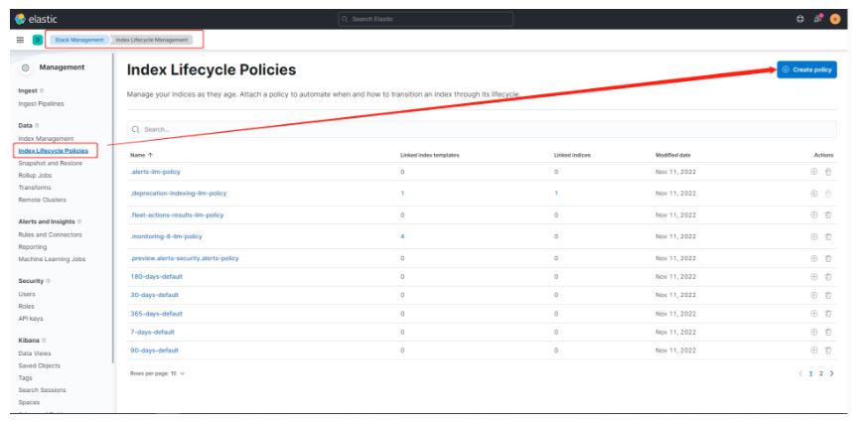Delete the 90-days-default policy
This screenshot has width=868, height=423.
(x=828, y=350)
